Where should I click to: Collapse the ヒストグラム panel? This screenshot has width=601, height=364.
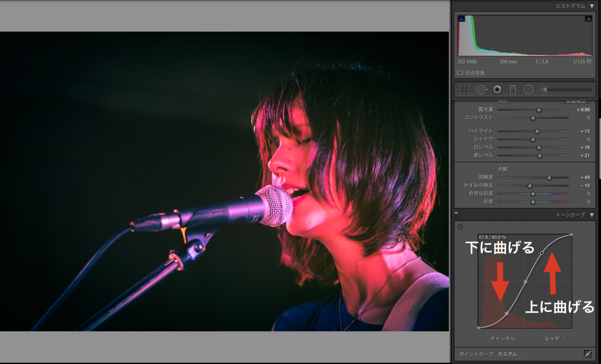592,6
